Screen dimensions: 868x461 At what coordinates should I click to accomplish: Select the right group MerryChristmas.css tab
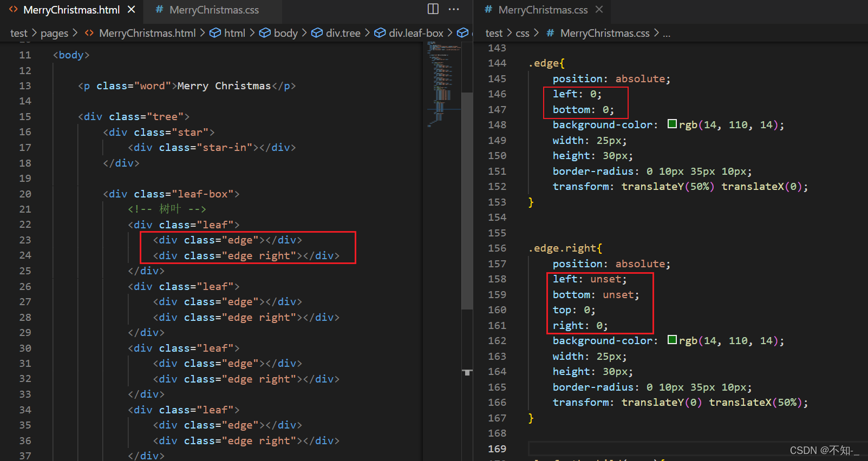[543, 10]
